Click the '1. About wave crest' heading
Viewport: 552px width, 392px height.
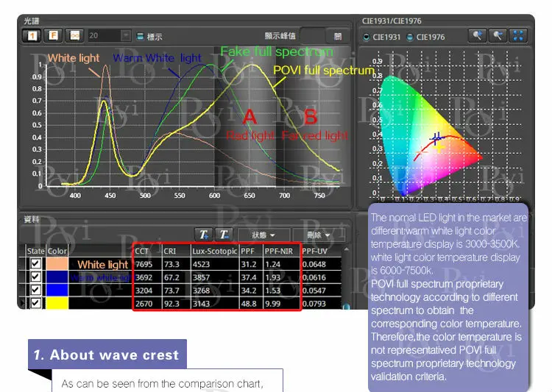coord(106,354)
